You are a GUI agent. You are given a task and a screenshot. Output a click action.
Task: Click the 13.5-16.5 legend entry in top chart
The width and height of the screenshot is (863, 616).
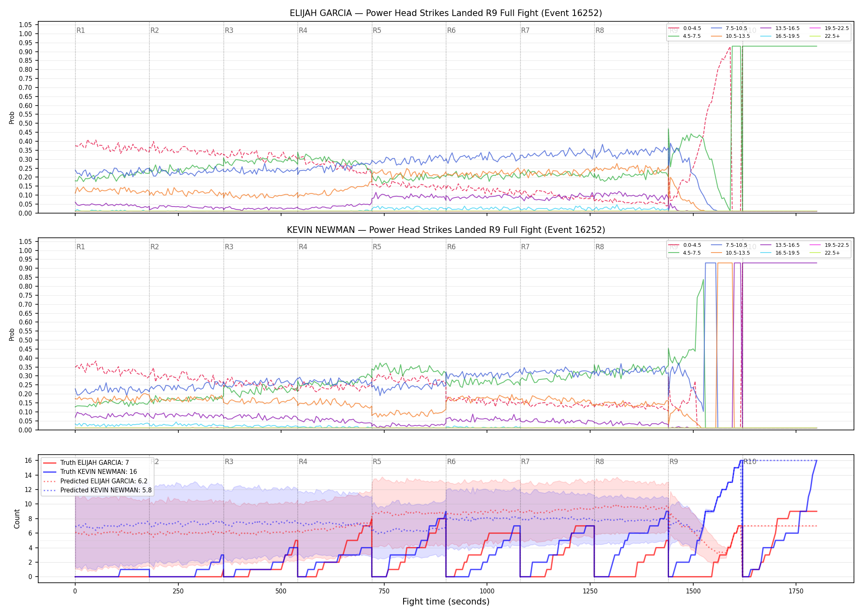[x=780, y=28]
